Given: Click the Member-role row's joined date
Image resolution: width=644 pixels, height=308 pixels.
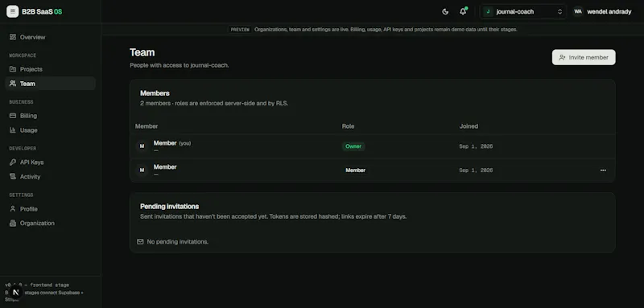Looking at the screenshot, I should click(x=476, y=170).
